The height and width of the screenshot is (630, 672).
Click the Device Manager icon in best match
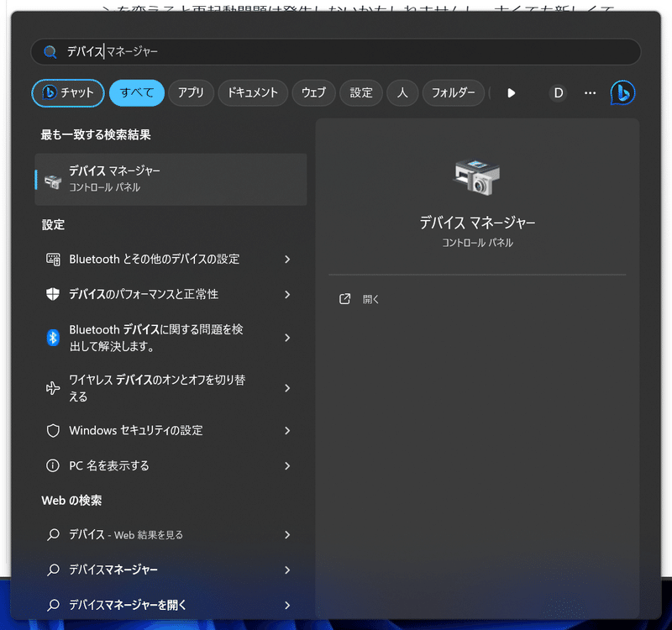click(x=53, y=181)
